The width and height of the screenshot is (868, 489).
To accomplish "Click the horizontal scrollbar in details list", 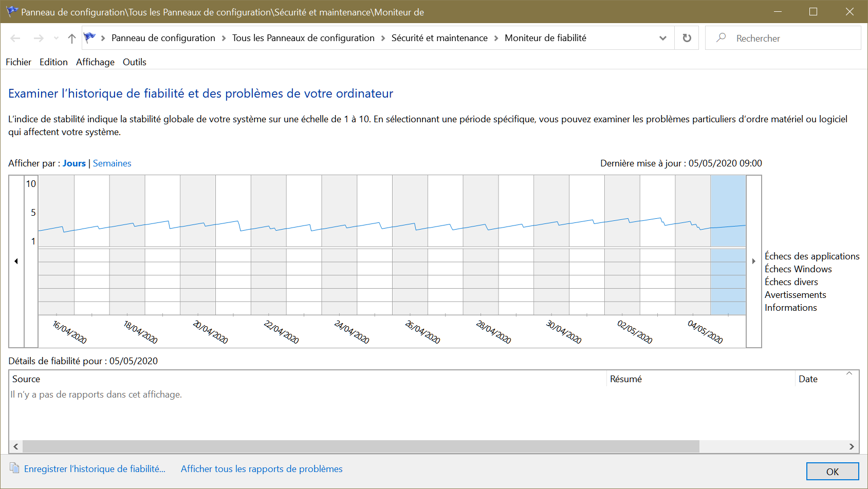I will [361, 446].
